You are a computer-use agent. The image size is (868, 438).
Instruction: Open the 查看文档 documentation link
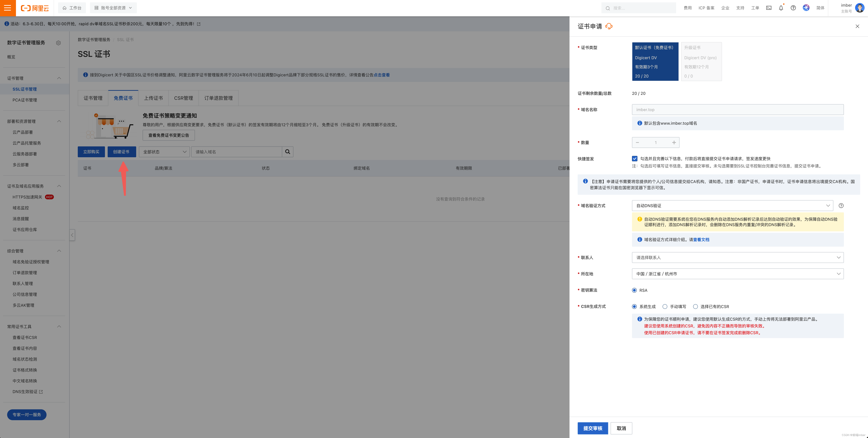701,240
